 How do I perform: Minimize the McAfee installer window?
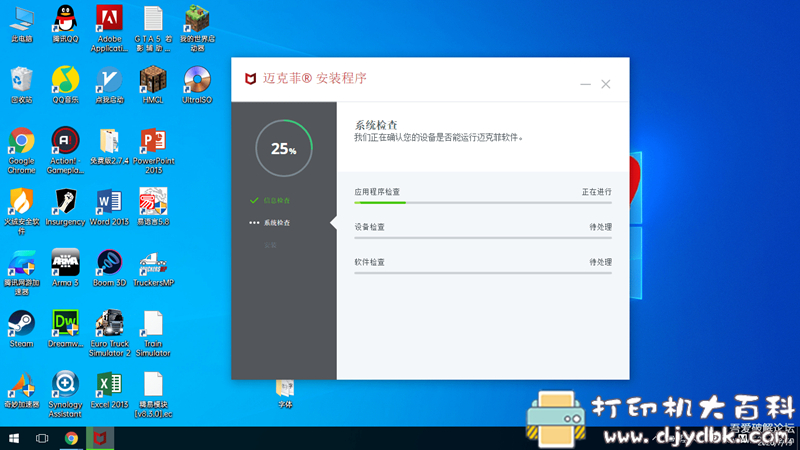585,84
